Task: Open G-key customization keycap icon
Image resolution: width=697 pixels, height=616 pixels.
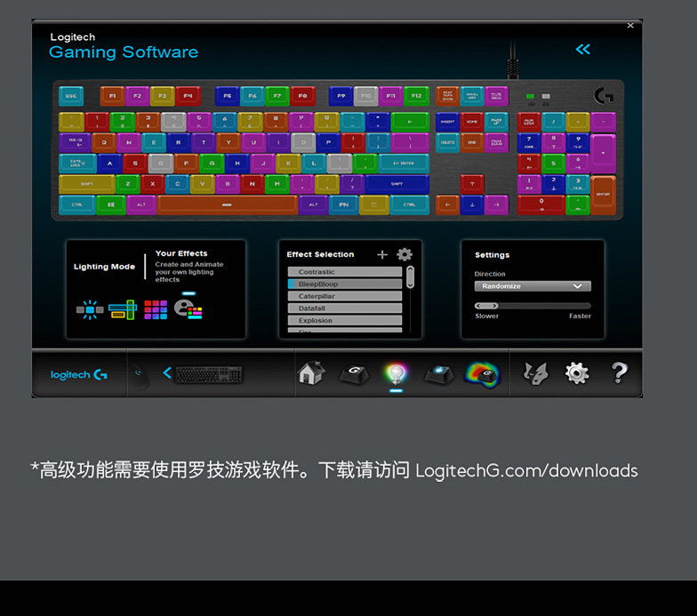Action: 354,373
